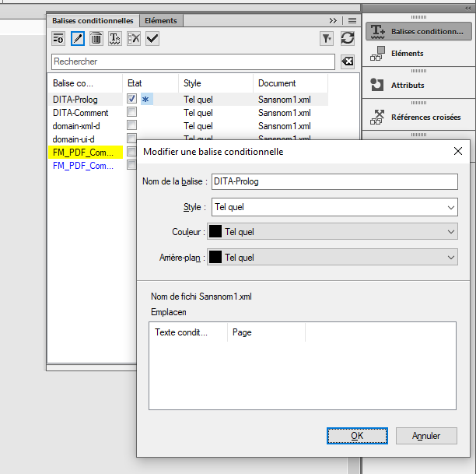This screenshot has height=474, width=476.
Task: Tick the domain-xml-d checkbox
Action: (132, 125)
